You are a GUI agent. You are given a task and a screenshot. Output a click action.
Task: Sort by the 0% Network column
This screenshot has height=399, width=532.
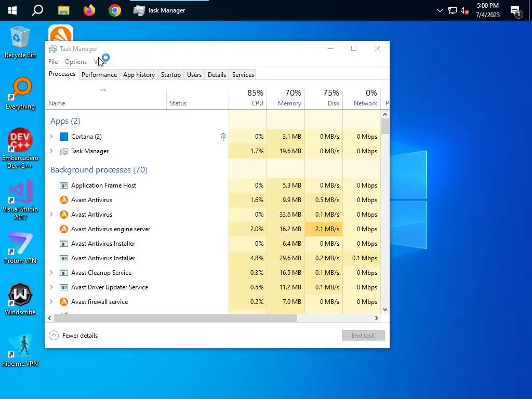point(362,98)
